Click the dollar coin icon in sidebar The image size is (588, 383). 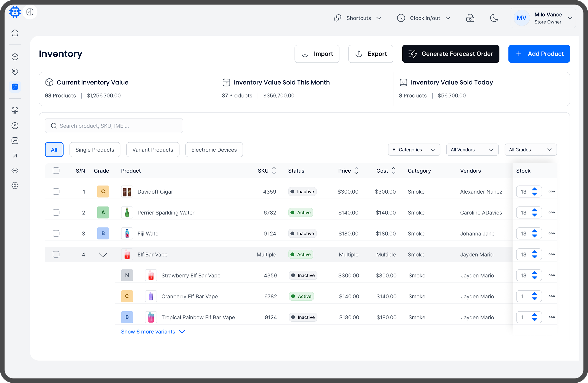point(15,126)
